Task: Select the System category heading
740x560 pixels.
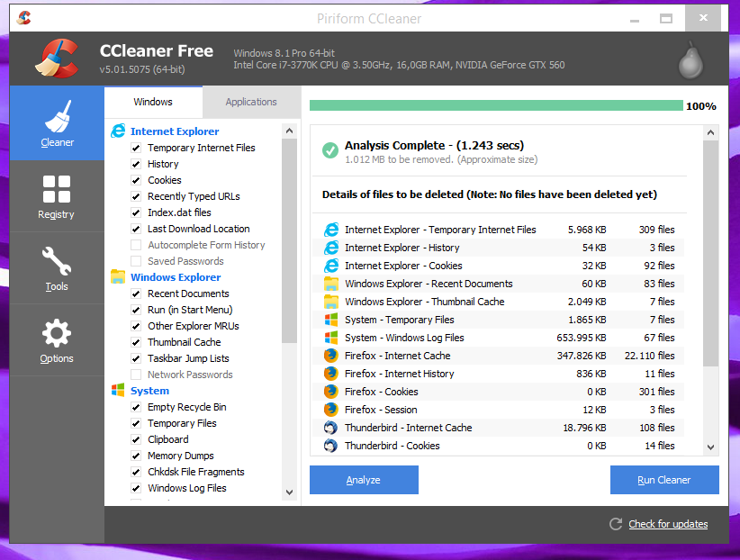Action: pyautogui.click(x=149, y=391)
